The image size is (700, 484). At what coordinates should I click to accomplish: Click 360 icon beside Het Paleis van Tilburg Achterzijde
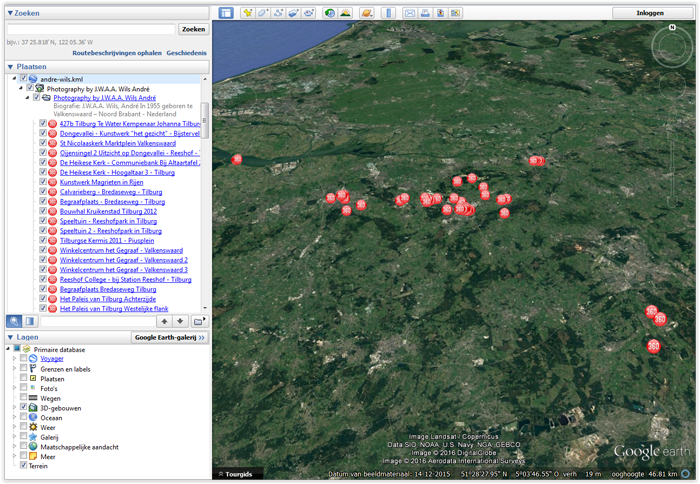(x=52, y=299)
